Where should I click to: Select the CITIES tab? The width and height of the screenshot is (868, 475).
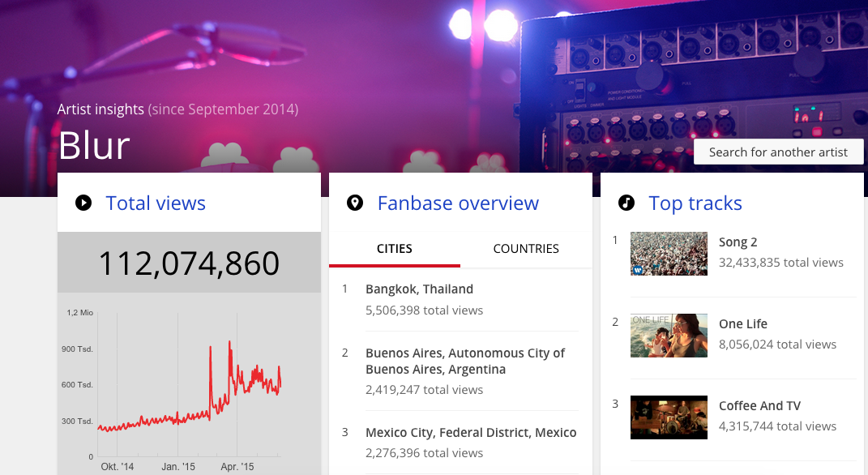click(x=395, y=249)
